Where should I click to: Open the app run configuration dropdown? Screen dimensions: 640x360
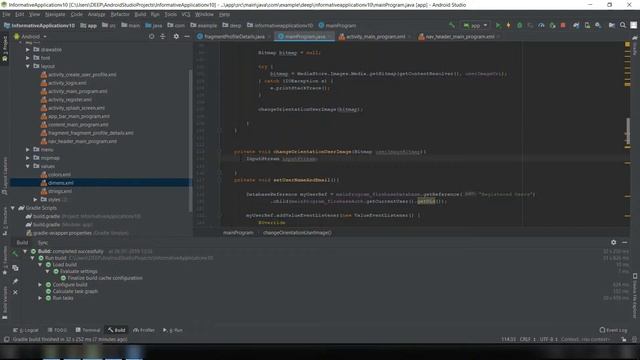click(475, 25)
